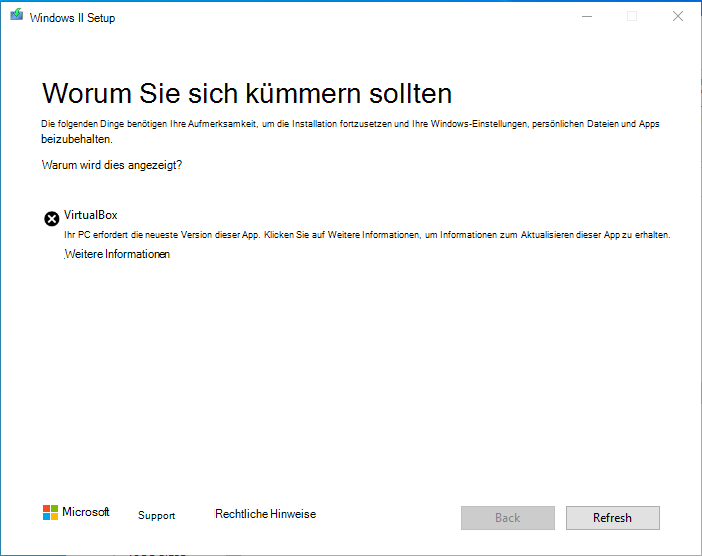
Task: Open 'Weitere Informationen' for VirtualBox
Action: tap(117, 254)
